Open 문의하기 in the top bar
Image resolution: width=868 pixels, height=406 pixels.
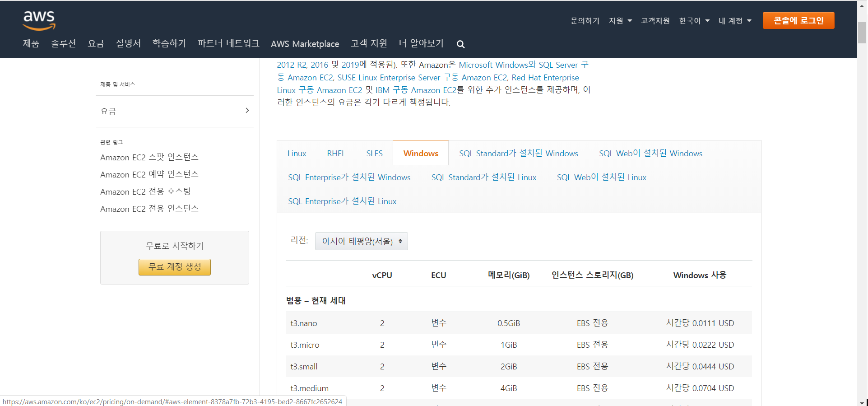pos(585,21)
